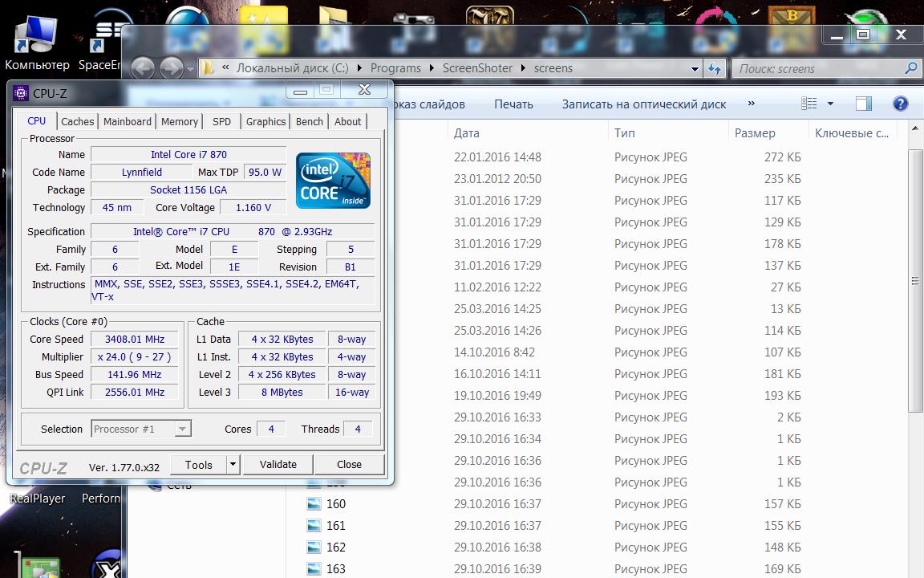The height and width of the screenshot is (578, 924).
Task: Click the 193 КБ size cell
Action: coord(782,396)
